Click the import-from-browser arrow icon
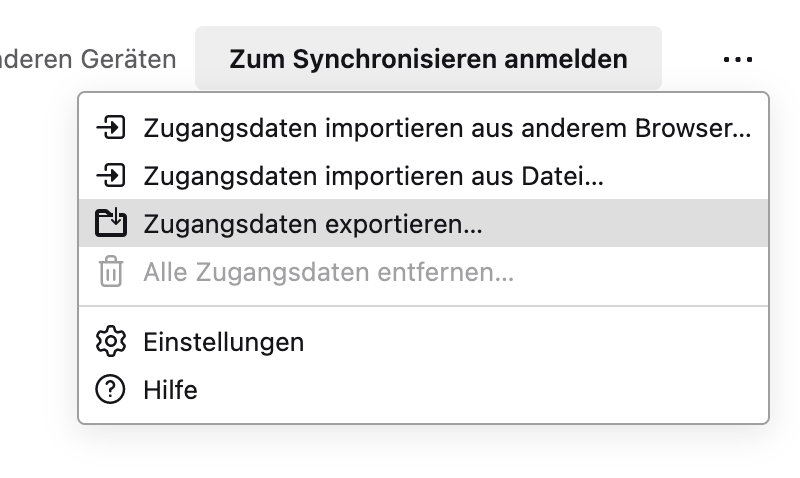 [110, 129]
